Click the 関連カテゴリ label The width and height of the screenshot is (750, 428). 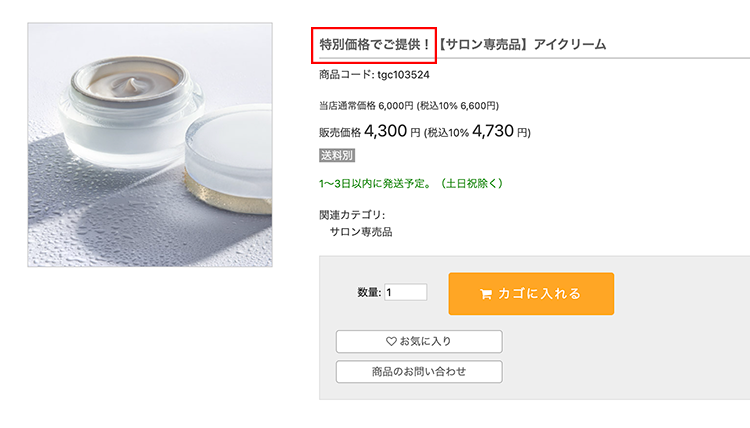point(351,214)
